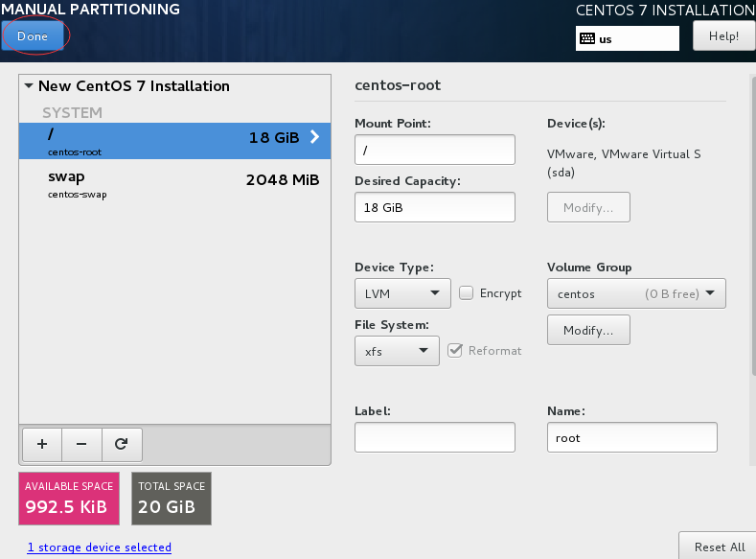
Task: Open the Help! button
Action: (x=723, y=36)
